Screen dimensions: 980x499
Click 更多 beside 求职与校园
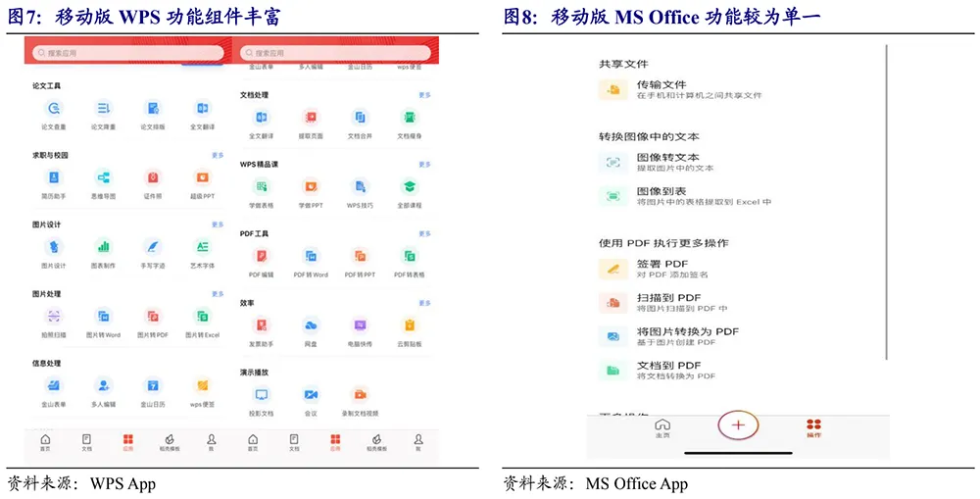(x=218, y=155)
